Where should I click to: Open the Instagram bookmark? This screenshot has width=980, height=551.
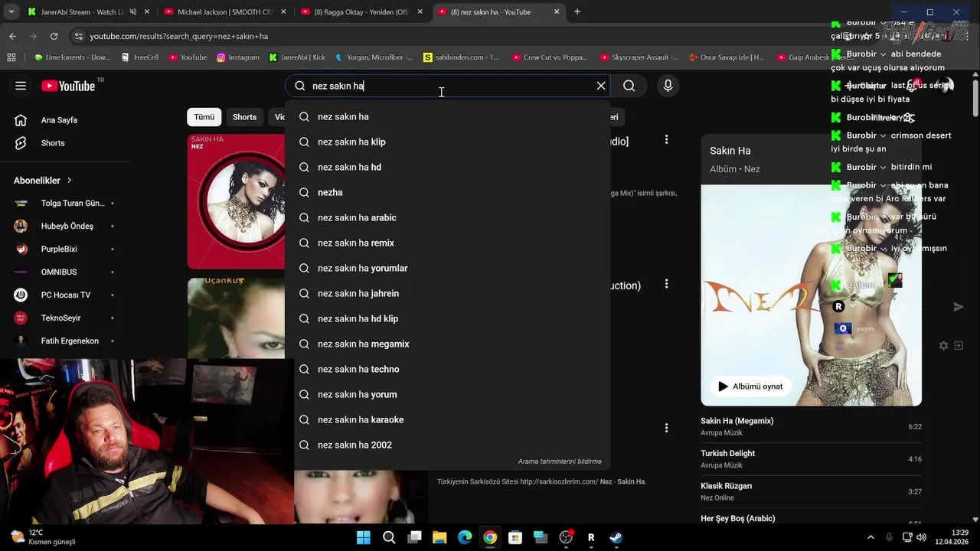click(x=238, y=57)
